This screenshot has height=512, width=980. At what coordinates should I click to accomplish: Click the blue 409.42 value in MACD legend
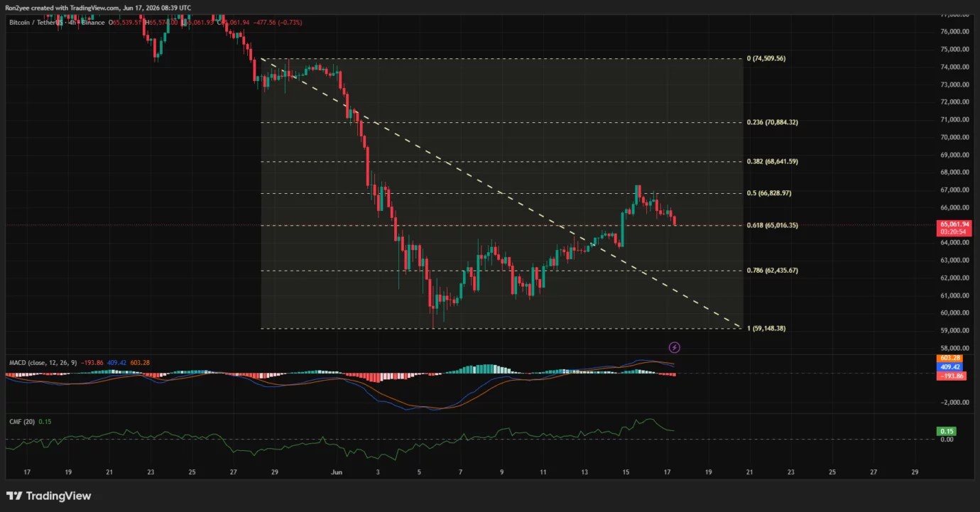115,363
